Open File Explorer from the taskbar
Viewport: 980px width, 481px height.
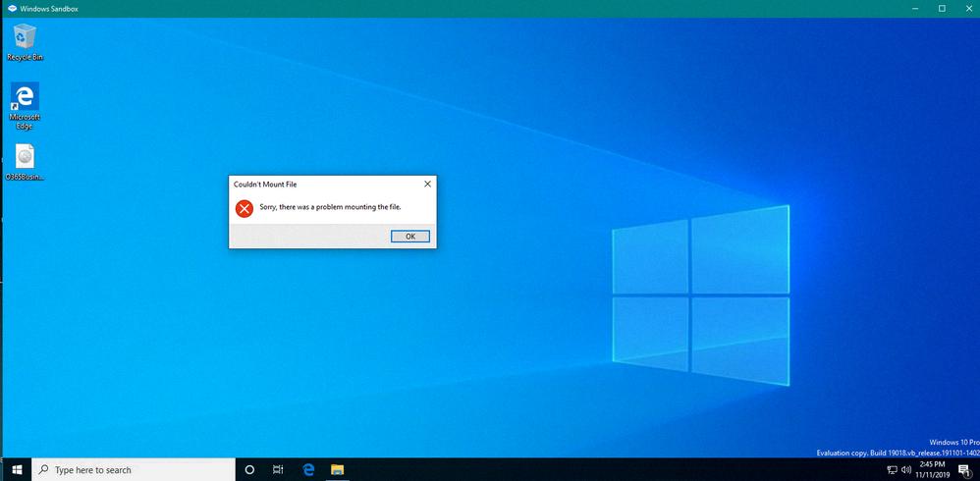pyautogui.click(x=336, y=470)
